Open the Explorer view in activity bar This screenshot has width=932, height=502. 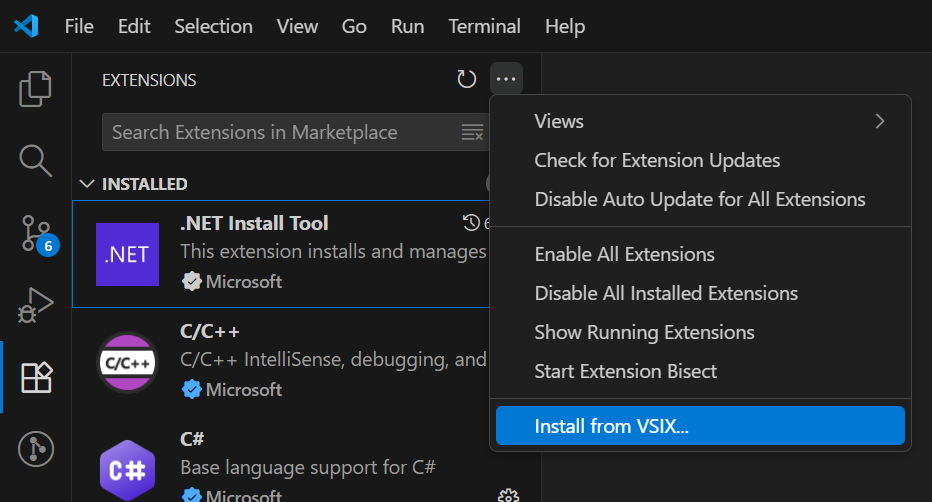pos(36,88)
